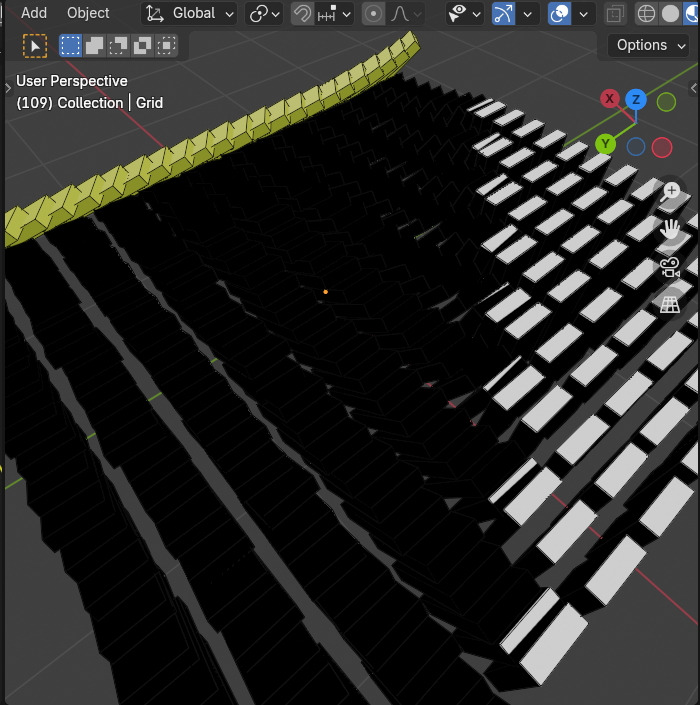Open Global transform orientation dropdown
Image resolution: width=700 pixels, height=705 pixels.
coord(189,13)
